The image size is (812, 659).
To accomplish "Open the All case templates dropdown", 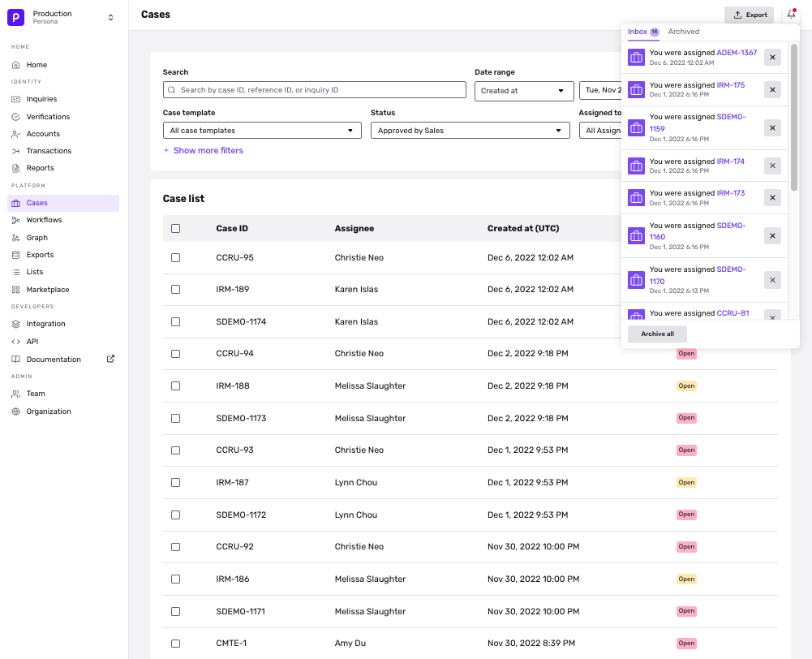I will [262, 131].
